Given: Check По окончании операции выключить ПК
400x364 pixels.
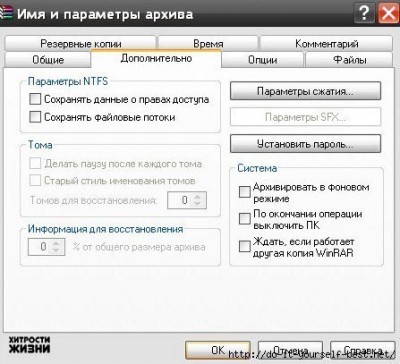Looking at the screenshot, I should (245, 219).
